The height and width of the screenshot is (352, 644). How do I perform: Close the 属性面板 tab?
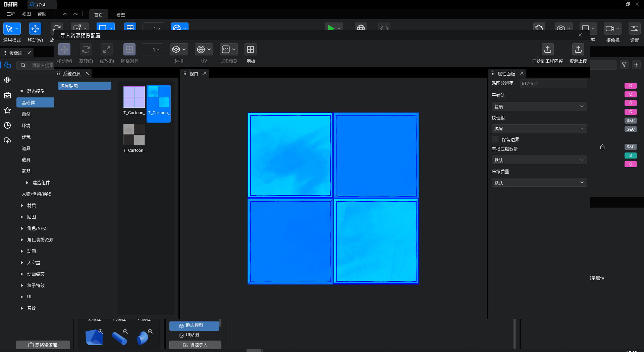pyautogui.click(x=522, y=73)
